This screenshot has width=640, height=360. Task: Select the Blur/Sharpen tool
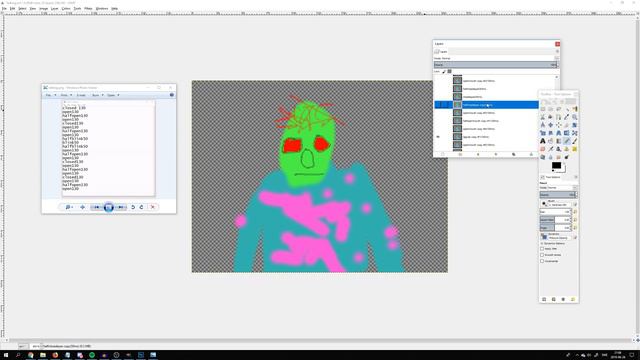coord(551,157)
